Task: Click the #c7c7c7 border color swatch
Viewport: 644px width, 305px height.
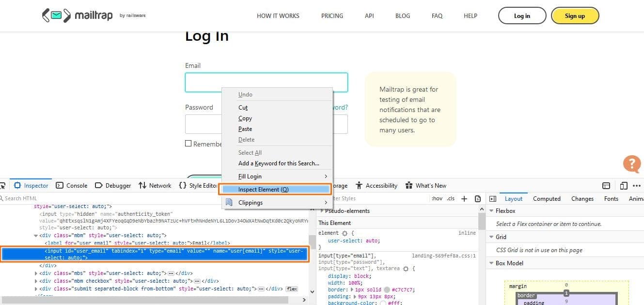Action: pyautogui.click(x=387, y=289)
